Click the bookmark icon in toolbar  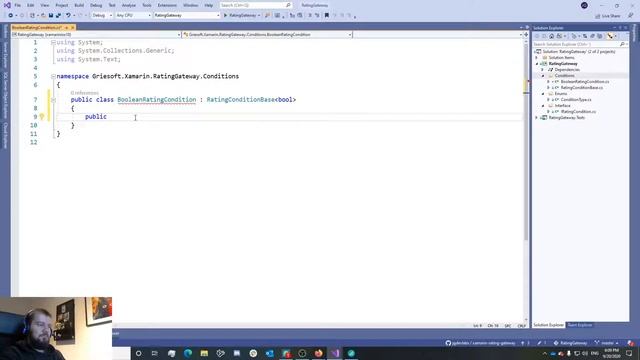(327, 16)
